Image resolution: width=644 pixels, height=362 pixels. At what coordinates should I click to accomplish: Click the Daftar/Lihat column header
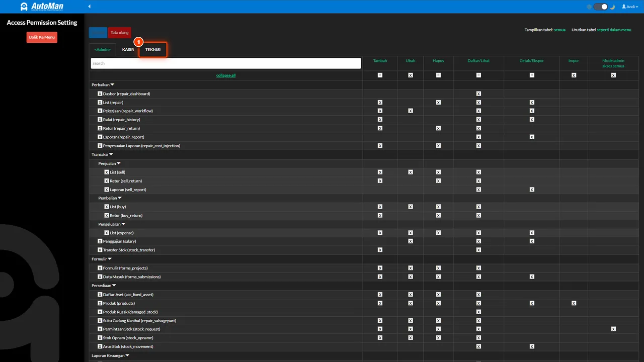[x=478, y=61]
